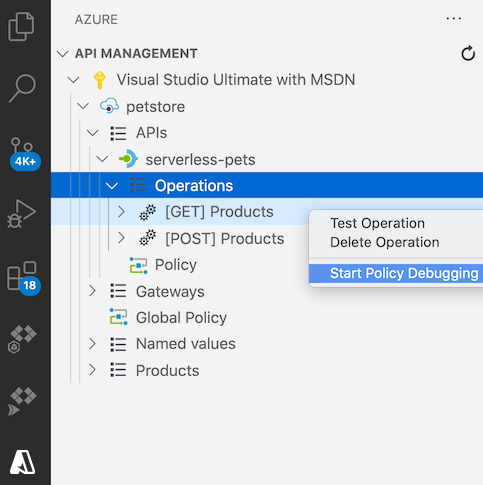This screenshot has height=485, width=483.
Task: Expand the Named values node
Action: click(x=92, y=344)
